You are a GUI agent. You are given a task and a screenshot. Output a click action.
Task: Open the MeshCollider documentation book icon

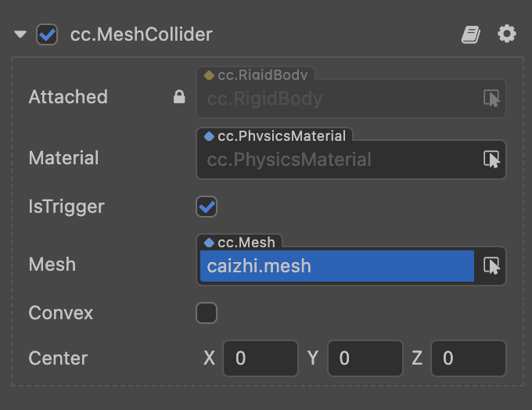pyautogui.click(x=470, y=34)
